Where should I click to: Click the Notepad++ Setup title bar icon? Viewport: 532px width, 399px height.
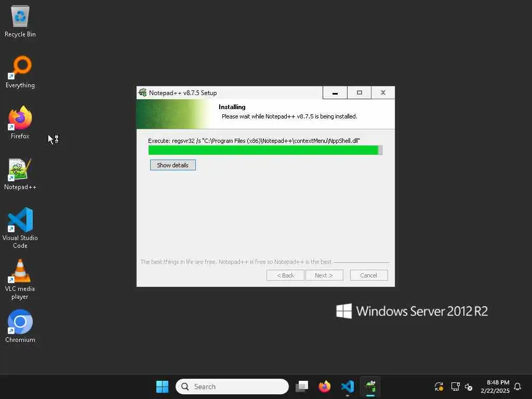tap(142, 92)
